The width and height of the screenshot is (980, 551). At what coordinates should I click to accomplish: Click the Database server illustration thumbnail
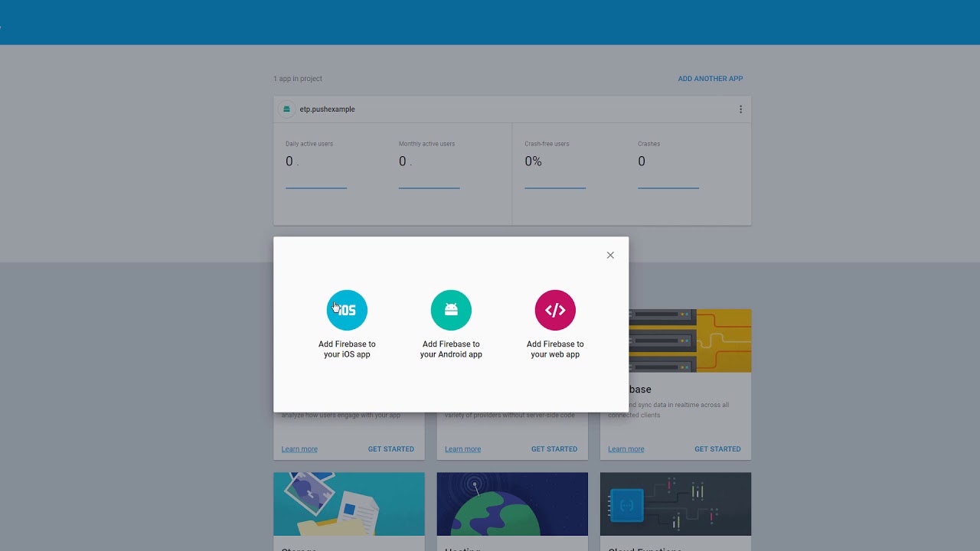click(690, 341)
